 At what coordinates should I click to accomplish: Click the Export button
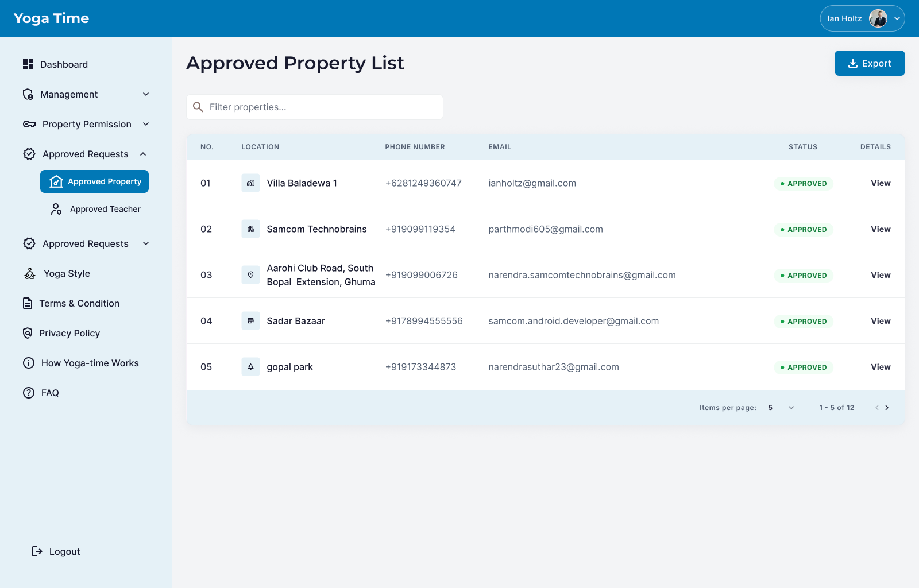tap(870, 63)
